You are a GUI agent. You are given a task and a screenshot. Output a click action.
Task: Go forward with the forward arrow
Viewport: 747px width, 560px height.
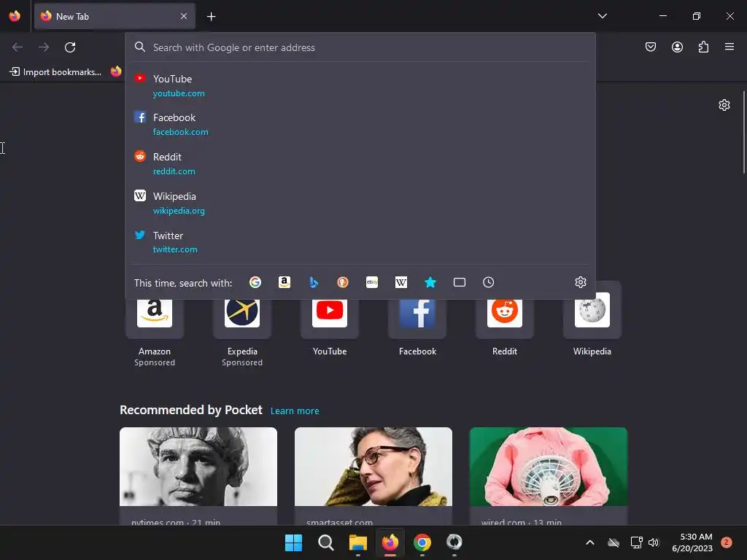click(x=44, y=47)
